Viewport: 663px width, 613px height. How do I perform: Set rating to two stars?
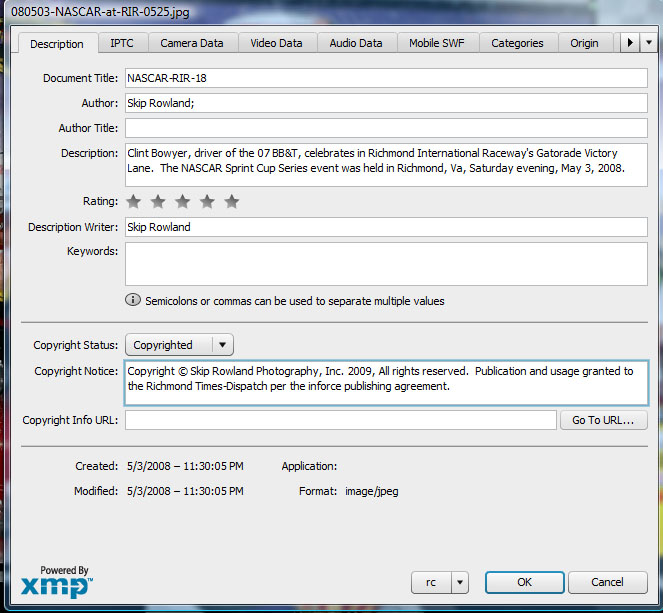coord(158,202)
